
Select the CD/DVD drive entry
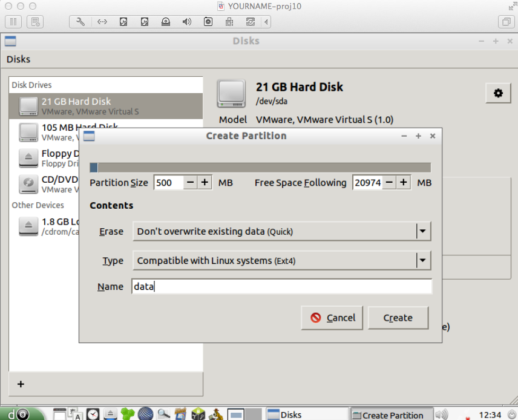pyautogui.click(x=44, y=184)
